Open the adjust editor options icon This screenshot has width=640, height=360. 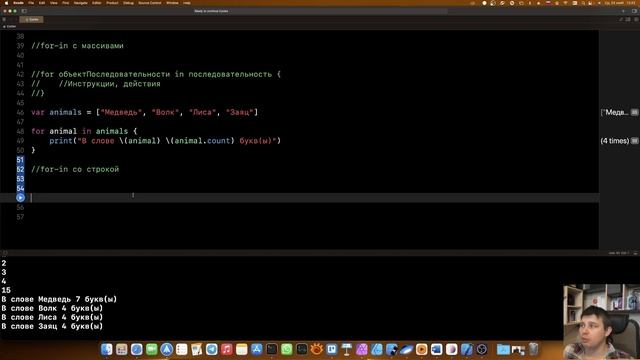point(628,19)
